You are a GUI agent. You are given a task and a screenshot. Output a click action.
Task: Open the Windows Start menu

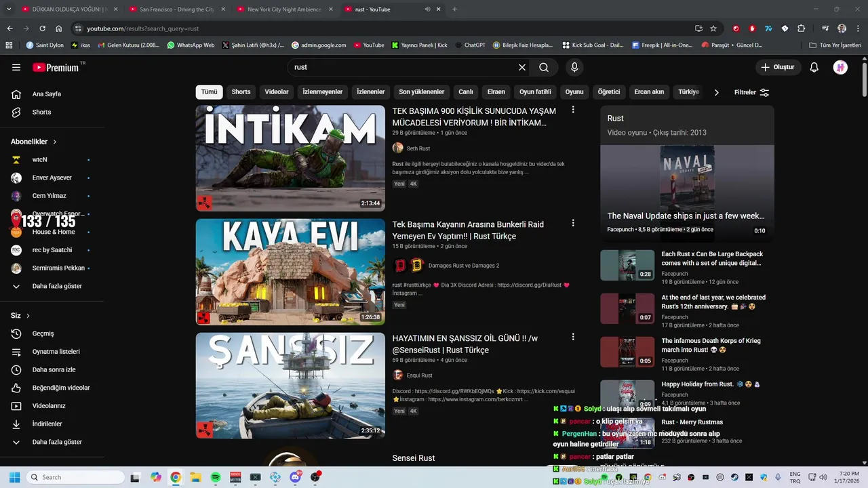pos(14,477)
